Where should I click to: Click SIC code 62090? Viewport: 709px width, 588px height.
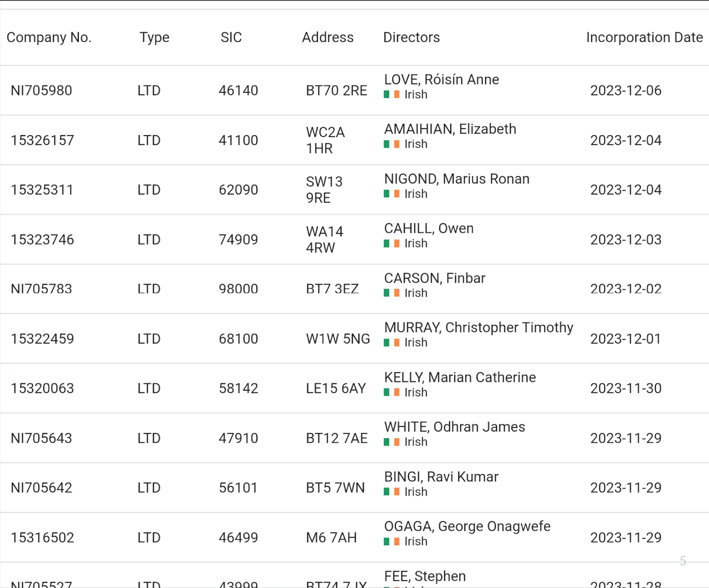click(x=238, y=190)
